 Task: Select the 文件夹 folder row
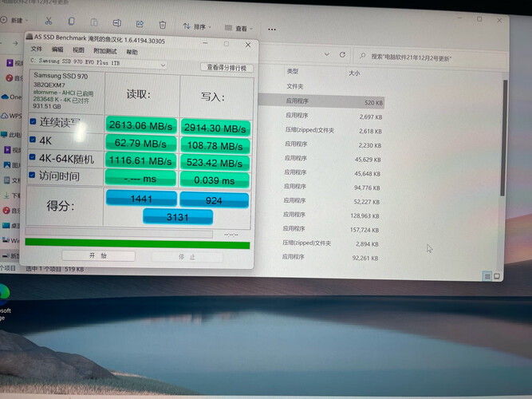[321, 87]
